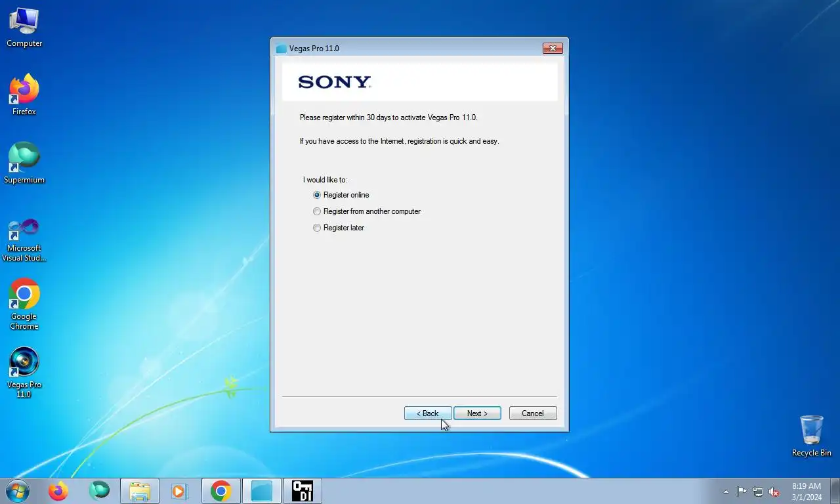The image size is (840, 504).
Task: Launch Firefox from the taskbar
Action: click(x=58, y=491)
